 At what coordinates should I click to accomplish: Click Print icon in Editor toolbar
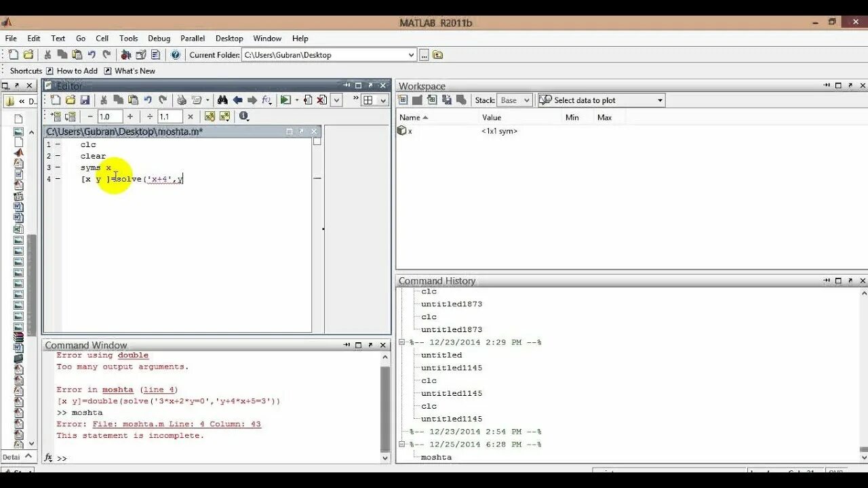(182, 100)
